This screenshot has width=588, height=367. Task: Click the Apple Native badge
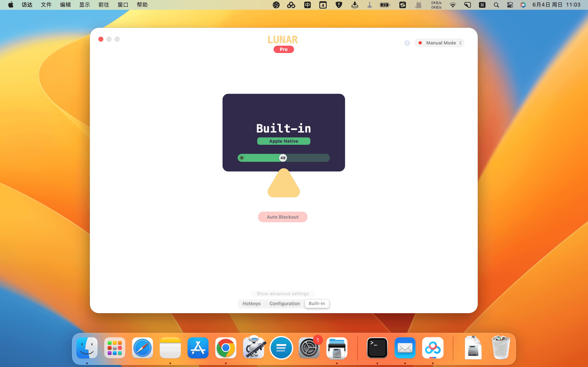point(284,141)
